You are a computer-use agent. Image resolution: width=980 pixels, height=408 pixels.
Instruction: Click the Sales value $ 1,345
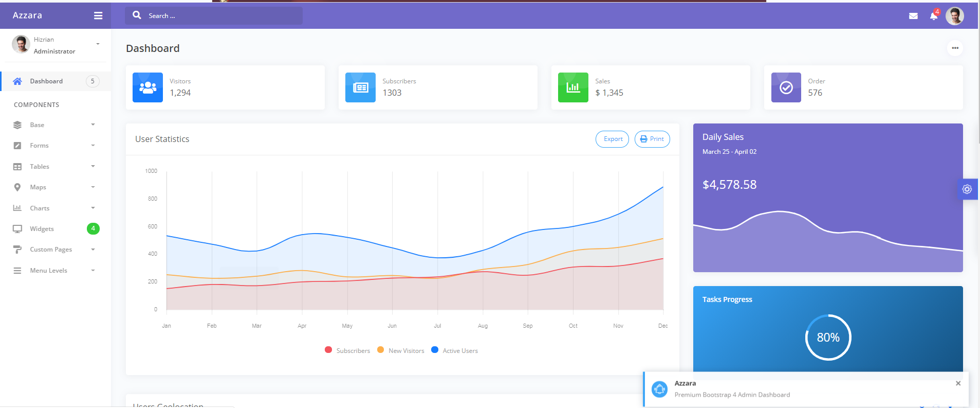(609, 93)
